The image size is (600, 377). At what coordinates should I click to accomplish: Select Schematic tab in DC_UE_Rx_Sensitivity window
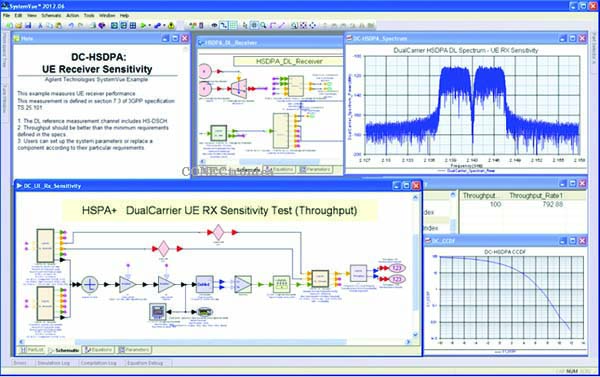point(64,350)
